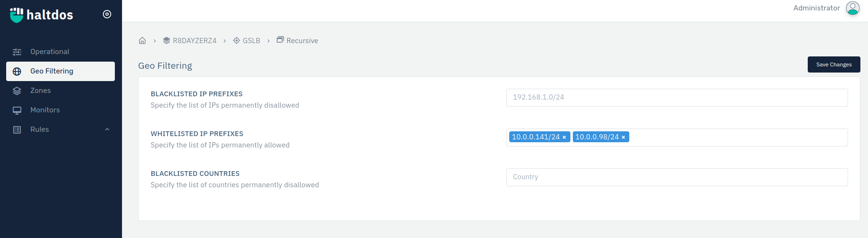Screen dimensions: 868x238
Task: Open the R8DAYZERZ4 breadcrumb link
Action: pos(190,41)
